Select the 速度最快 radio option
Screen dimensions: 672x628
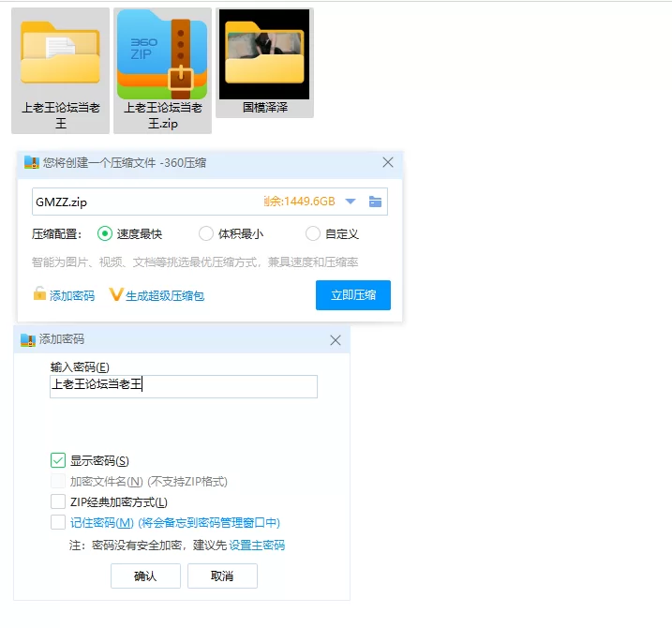click(x=105, y=234)
